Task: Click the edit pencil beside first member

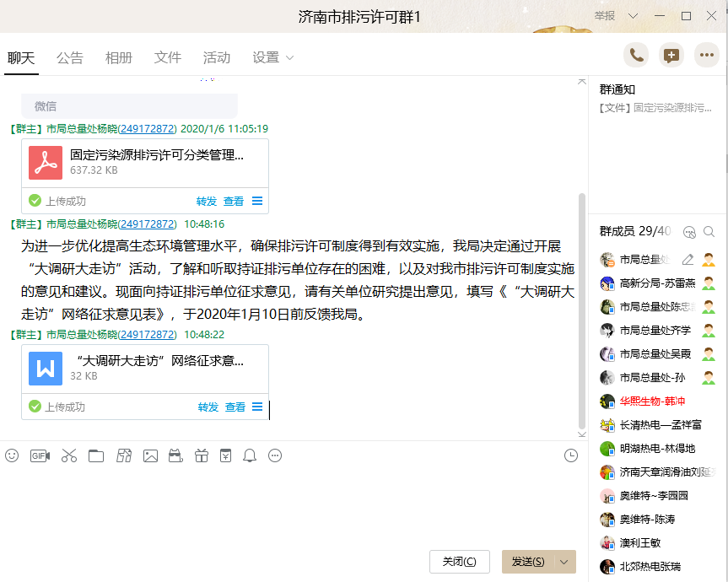Action: [x=688, y=259]
